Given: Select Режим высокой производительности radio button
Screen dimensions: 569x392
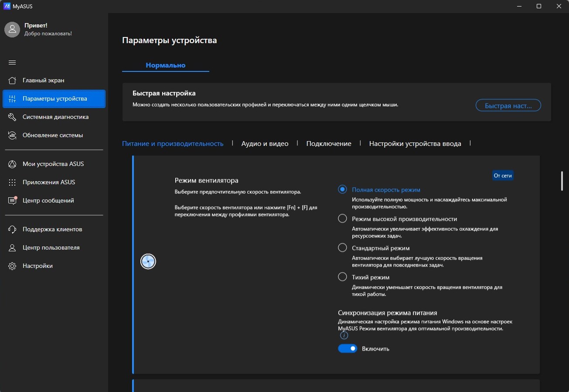Looking at the screenshot, I should tap(342, 219).
